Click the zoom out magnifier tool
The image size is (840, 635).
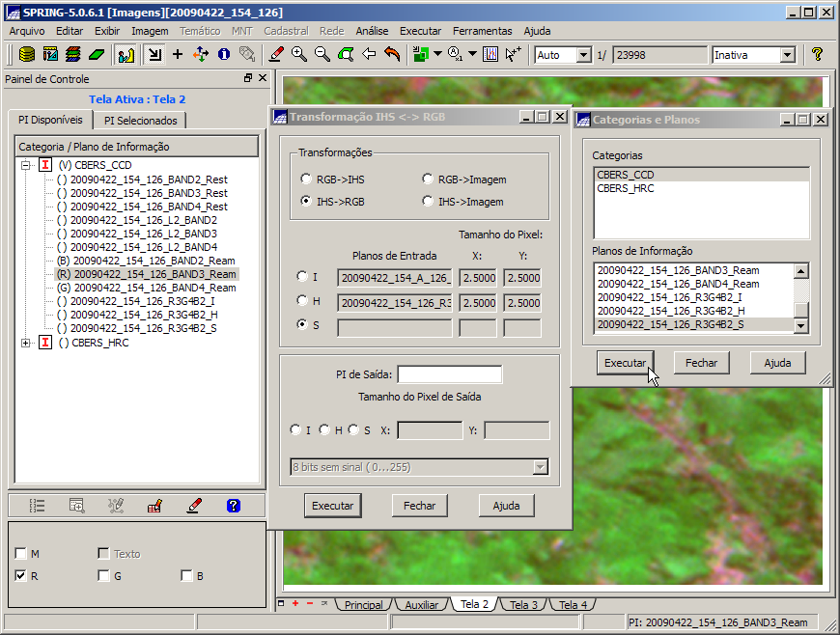(322, 55)
